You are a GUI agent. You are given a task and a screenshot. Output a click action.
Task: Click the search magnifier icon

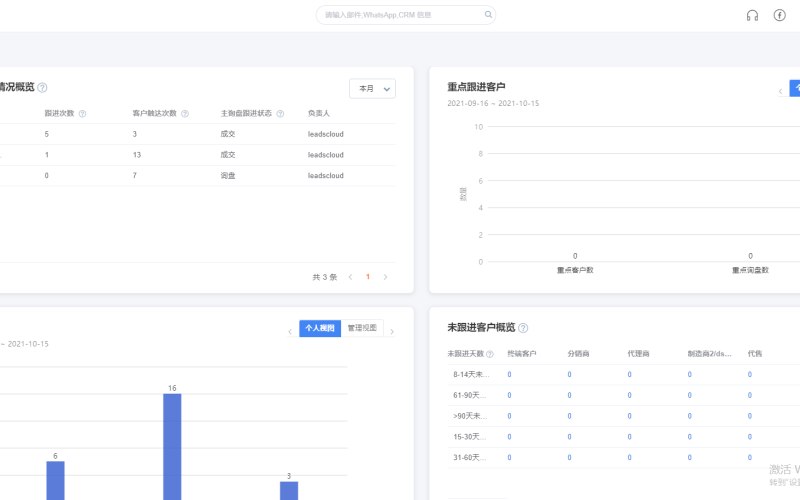[488, 15]
